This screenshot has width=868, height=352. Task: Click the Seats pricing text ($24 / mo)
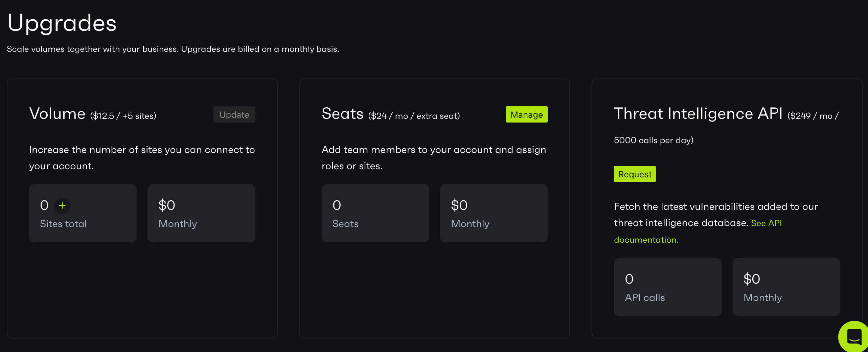[x=414, y=116]
